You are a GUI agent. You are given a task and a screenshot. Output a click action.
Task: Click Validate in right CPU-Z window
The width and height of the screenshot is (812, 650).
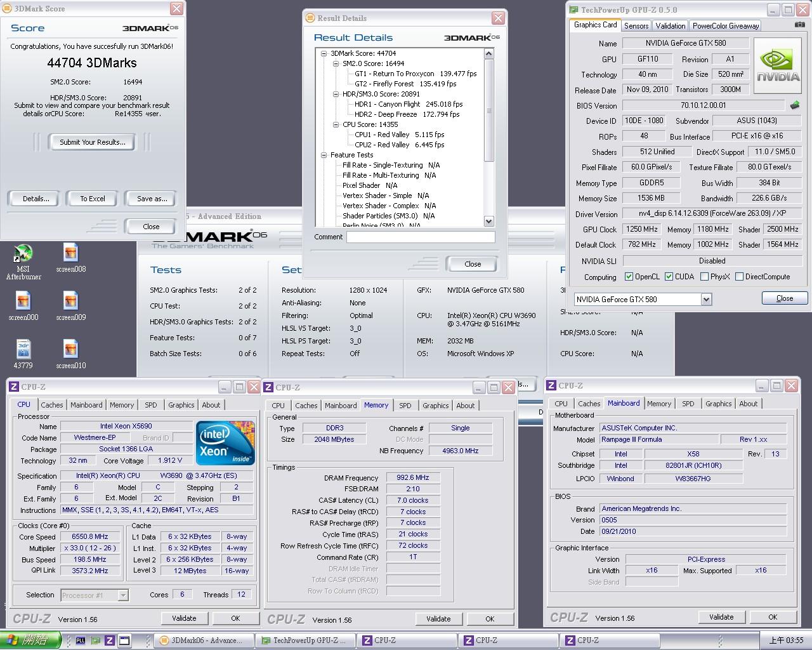(721, 617)
